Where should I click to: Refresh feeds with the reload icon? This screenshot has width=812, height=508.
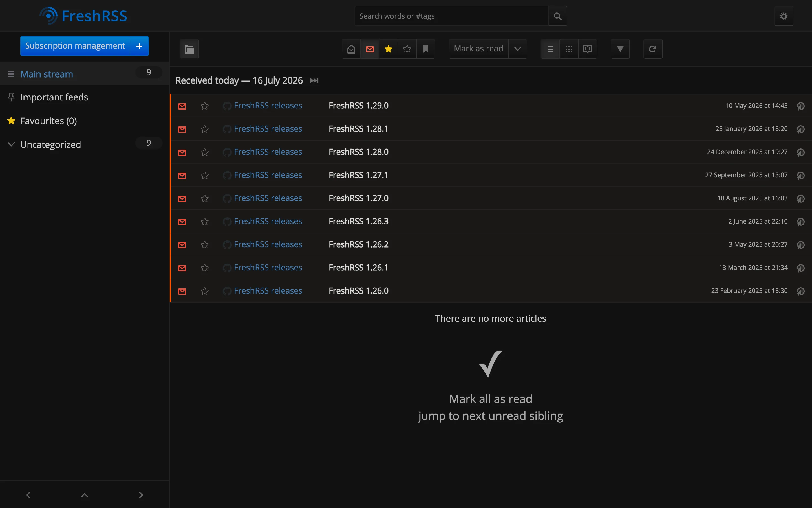pyautogui.click(x=653, y=49)
